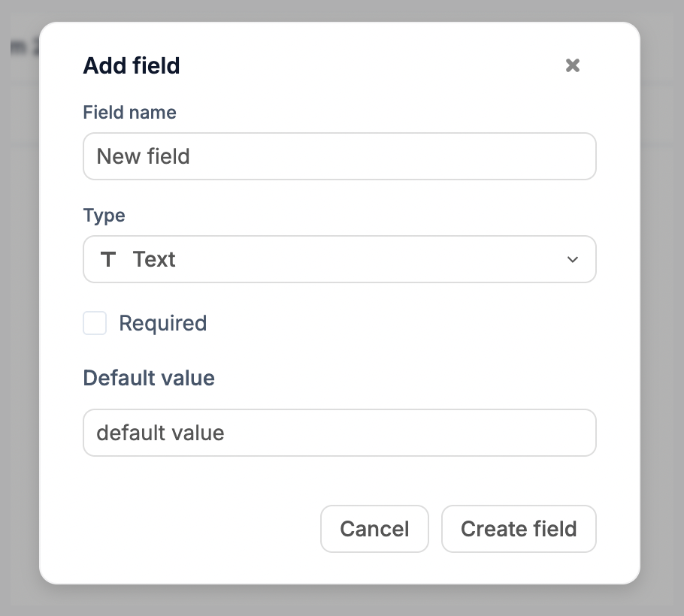Click into the Default value input
Viewport: 684px width, 616px height.
339,433
